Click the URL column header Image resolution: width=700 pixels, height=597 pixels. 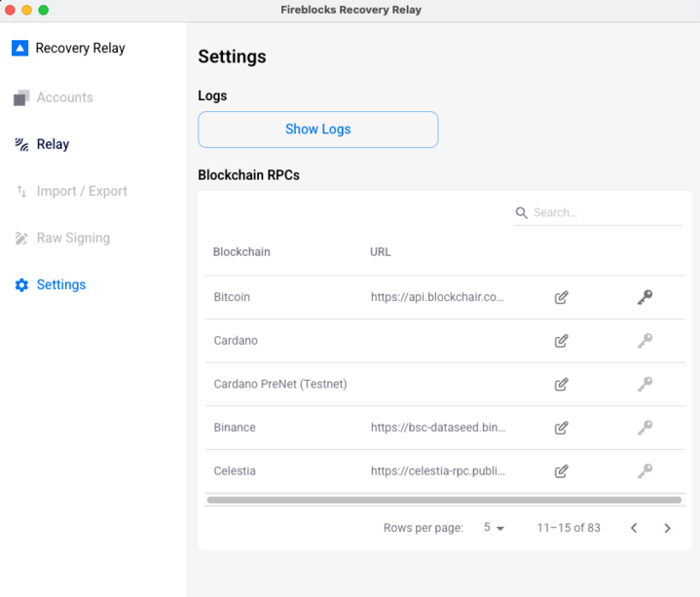coord(381,252)
